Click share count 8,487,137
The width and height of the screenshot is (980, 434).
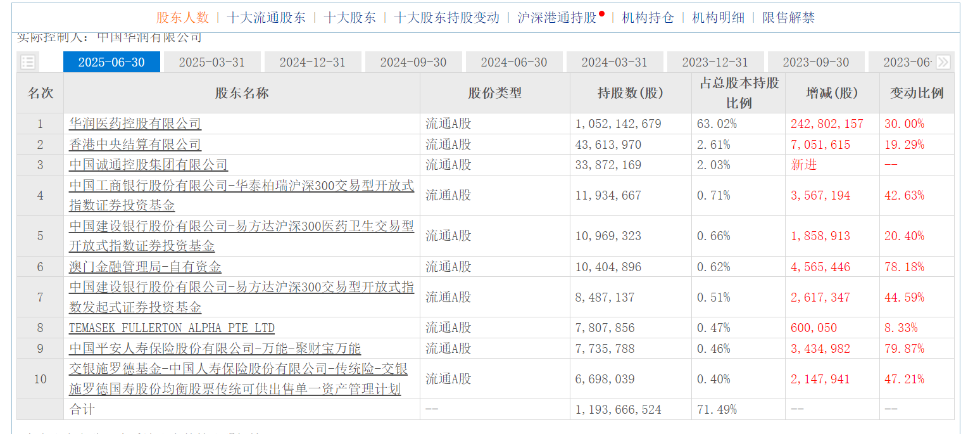tap(605, 297)
